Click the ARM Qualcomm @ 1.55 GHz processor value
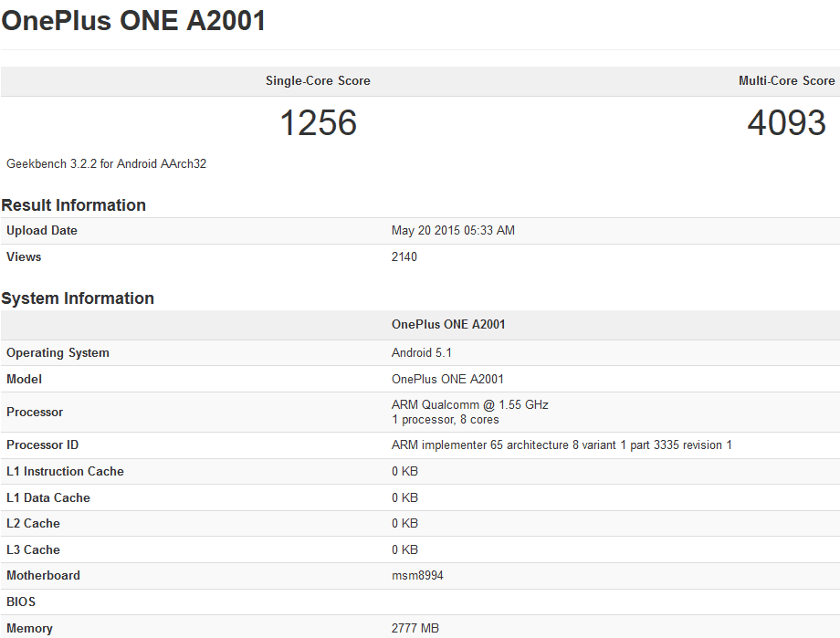Viewport: 840px width, 638px height. (x=470, y=405)
